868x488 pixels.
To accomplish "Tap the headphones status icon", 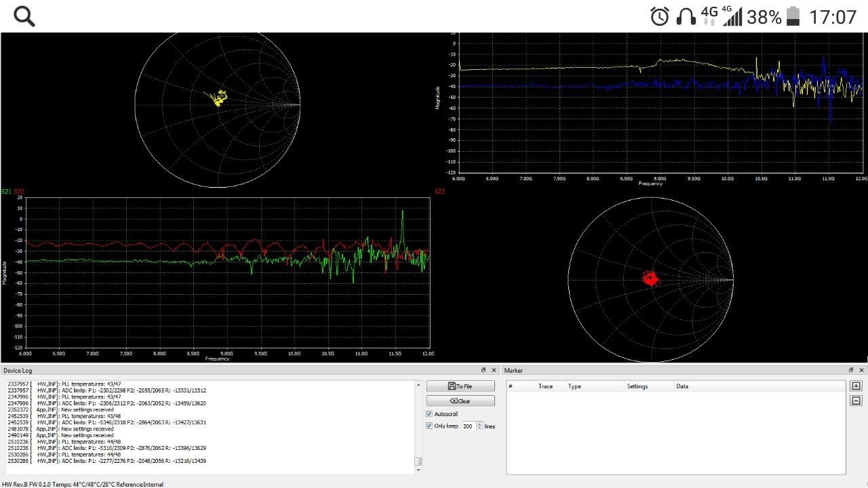I will tap(686, 16).
